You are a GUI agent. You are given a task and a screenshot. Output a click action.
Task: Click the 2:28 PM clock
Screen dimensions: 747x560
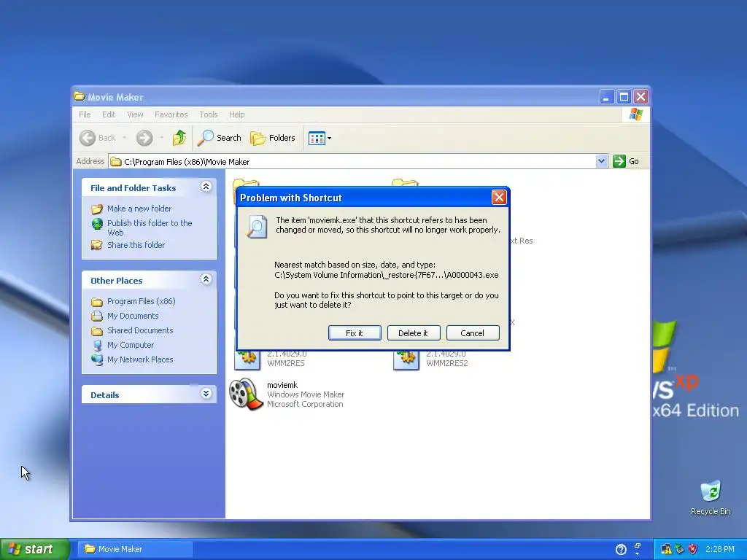[x=720, y=550]
